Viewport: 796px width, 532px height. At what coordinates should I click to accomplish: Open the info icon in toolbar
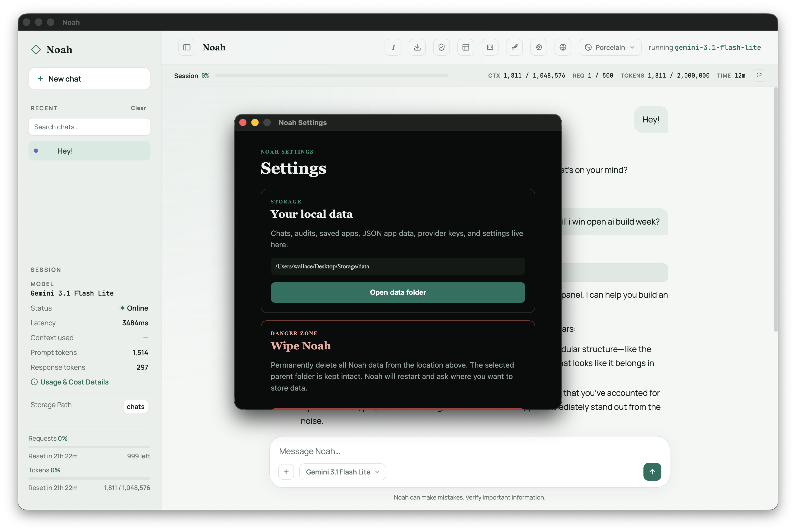(x=393, y=47)
